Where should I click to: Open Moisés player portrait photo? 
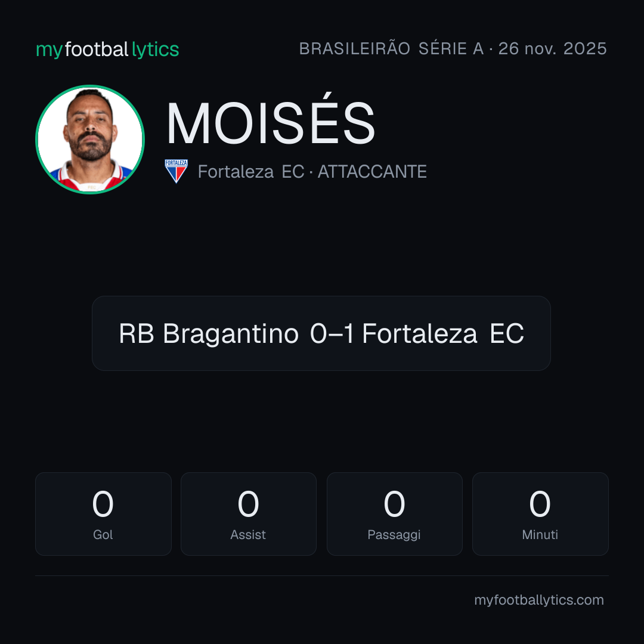pyautogui.click(x=90, y=140)
